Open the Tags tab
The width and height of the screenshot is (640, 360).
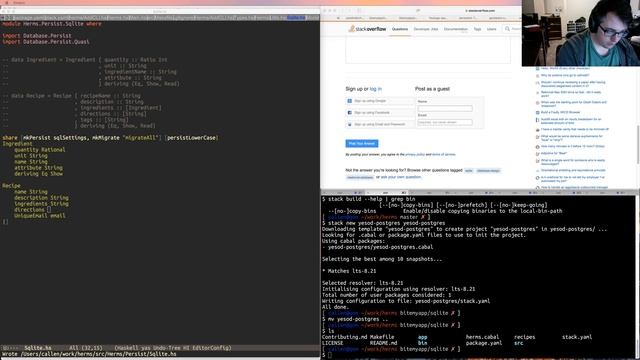tap(477, 29)
